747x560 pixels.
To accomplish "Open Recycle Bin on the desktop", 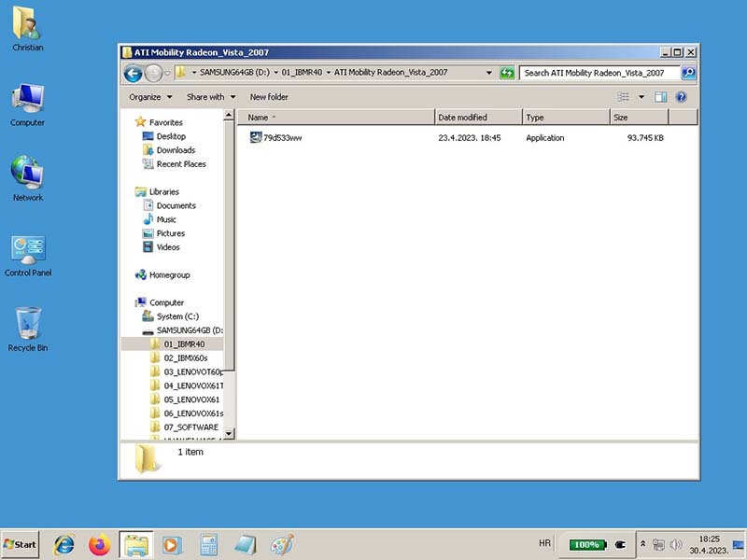I will [28, 329].
